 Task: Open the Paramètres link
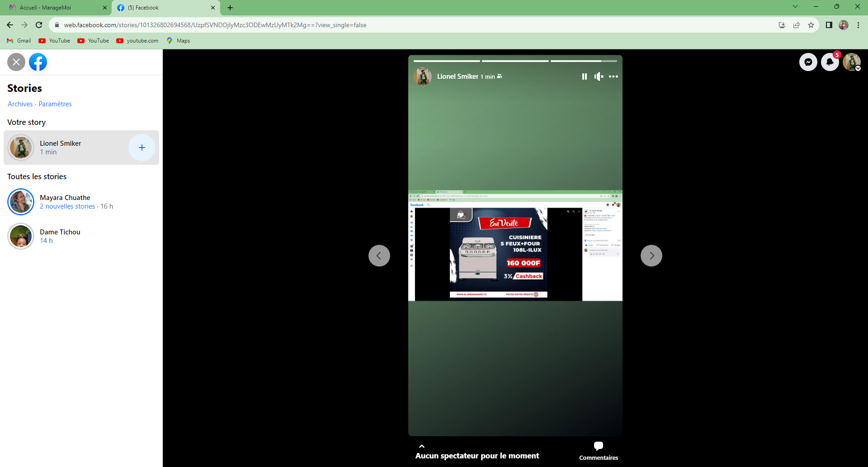pyautogui.click(x=55, y=104)
